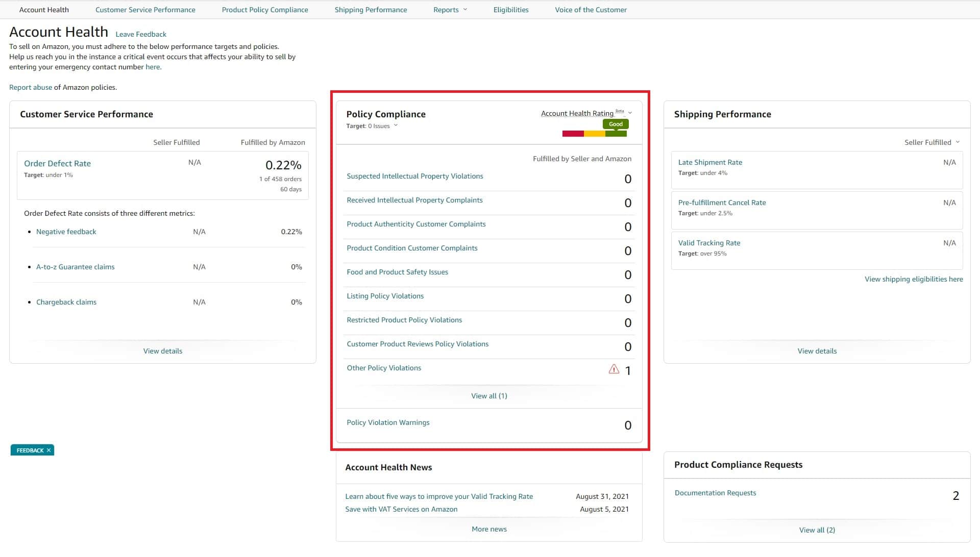980x557 pixels.
Task: Open Product Authenticity Customer Complaints
Action: 416,224
